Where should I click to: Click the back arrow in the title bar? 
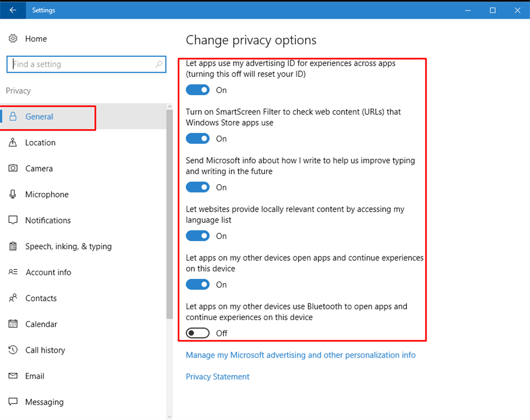pyautogui.click(x=13, y=10)
